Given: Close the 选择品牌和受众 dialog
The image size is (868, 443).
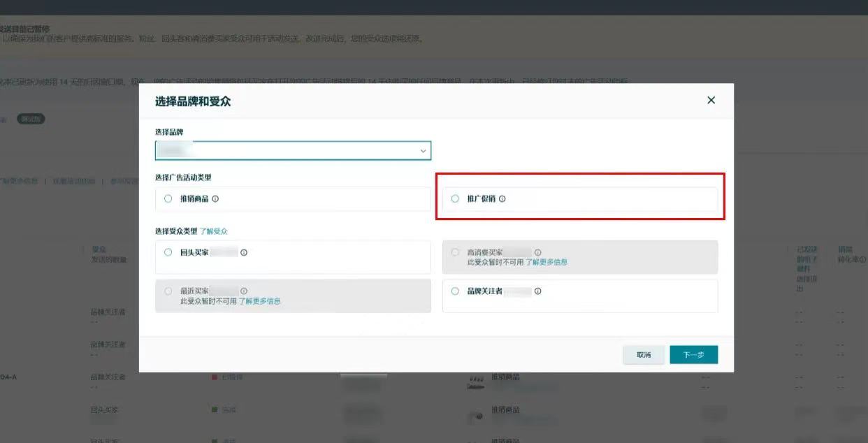Looking at the screenshot, I should 711,100.
